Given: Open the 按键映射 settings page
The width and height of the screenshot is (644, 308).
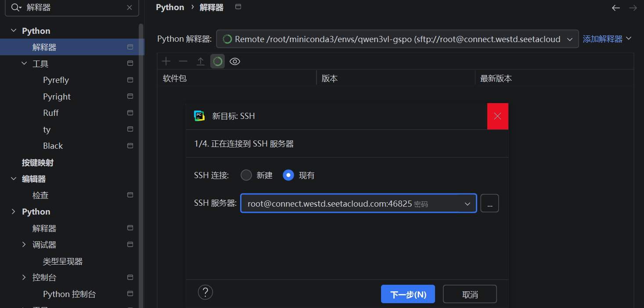Looking at the screenshot, I should tap(38, 162).
